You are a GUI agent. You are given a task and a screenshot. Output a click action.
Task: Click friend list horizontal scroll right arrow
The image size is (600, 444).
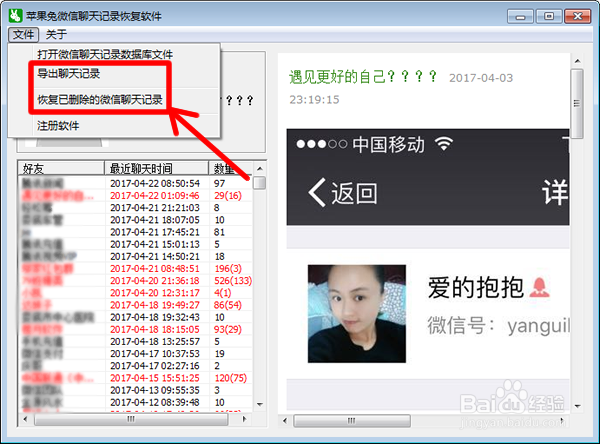244,419
